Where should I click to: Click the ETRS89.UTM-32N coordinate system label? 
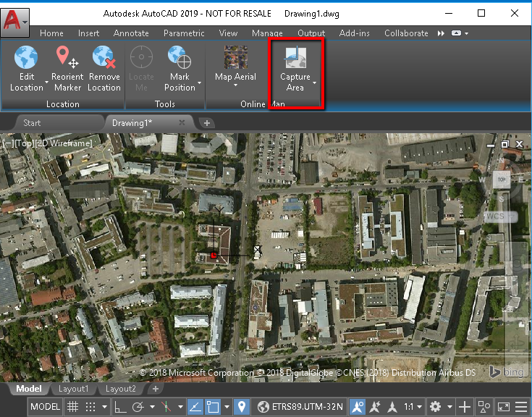point(308,406)
